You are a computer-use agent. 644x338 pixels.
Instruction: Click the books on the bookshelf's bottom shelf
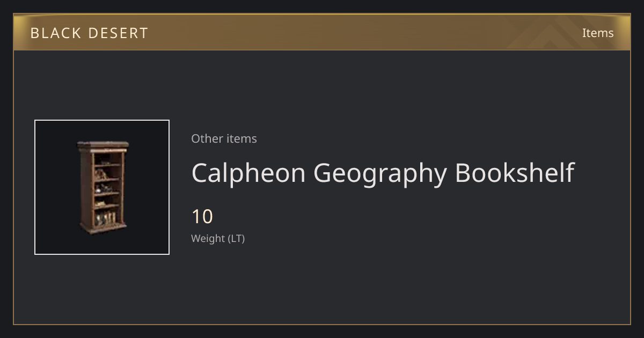pos(106,218)
